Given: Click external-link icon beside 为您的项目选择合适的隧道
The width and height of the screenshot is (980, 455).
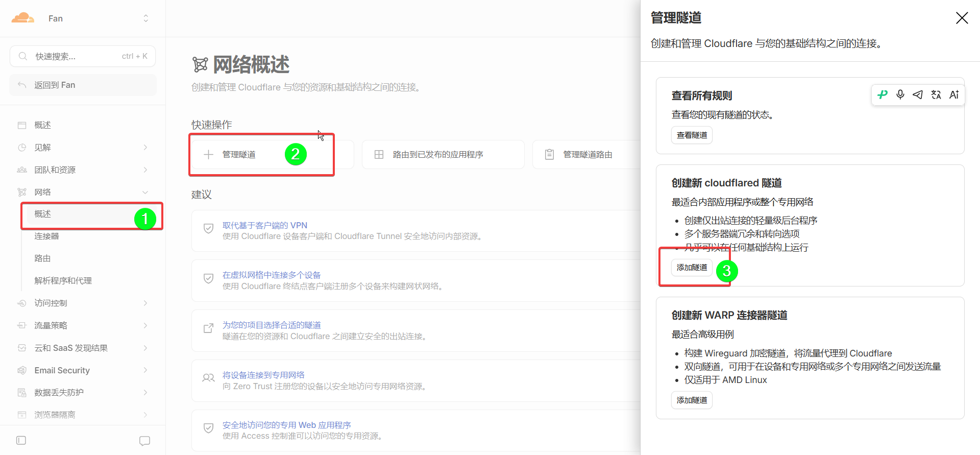Looking at the screenshot, I should click(x=208, y=328).
